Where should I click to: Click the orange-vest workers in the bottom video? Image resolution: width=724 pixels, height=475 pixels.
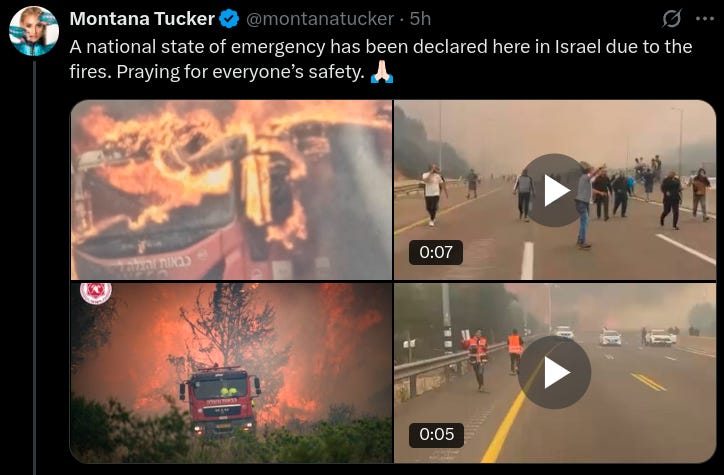(495, 356)
